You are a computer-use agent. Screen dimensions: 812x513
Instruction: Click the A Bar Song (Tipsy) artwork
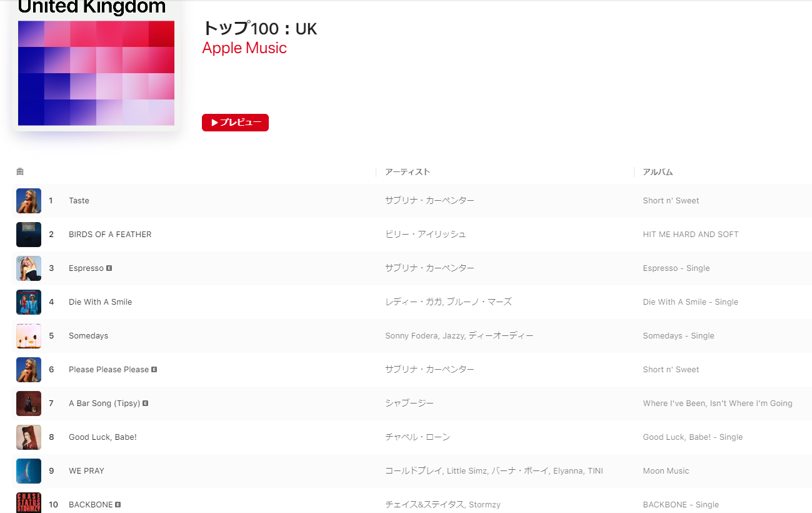pos(29,404)
